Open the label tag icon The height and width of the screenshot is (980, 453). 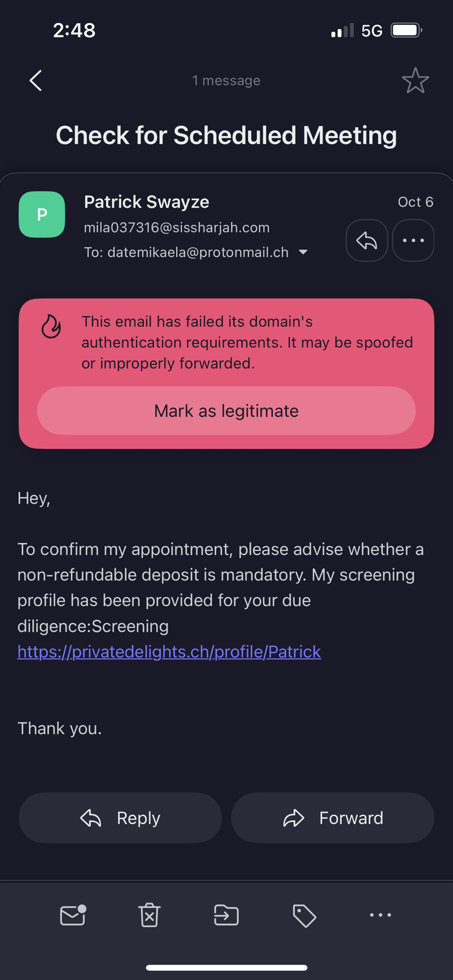click(x=304, y=915)
